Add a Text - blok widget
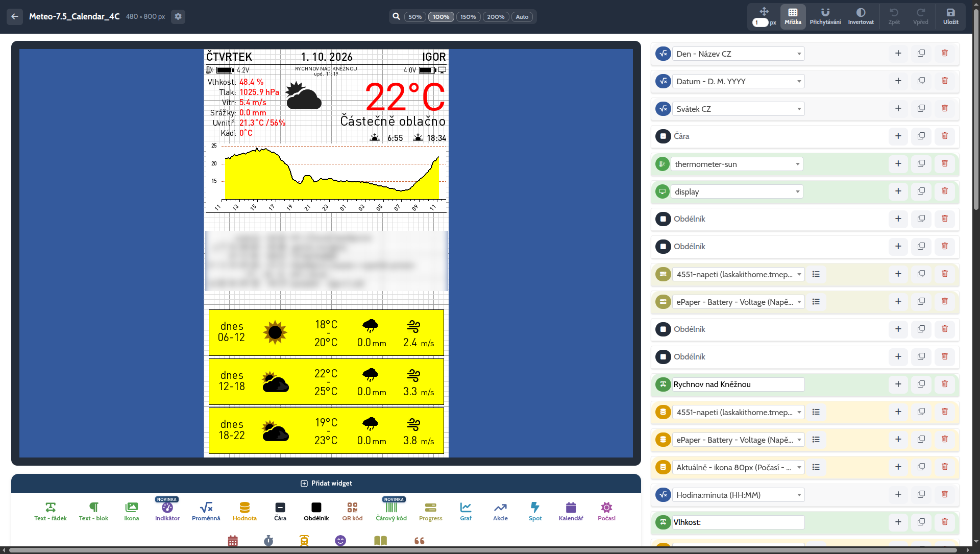This screenshot has height=554, width=980. pyautogui.click(x=93, y=511)
